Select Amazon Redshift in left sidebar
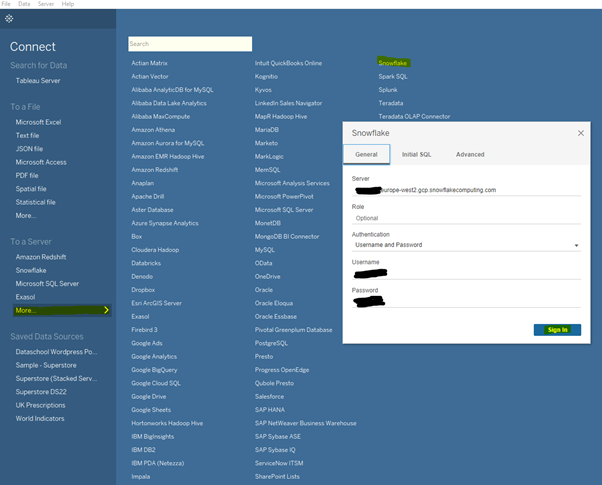This screenshot has width=602, height=485. (41, 257)
